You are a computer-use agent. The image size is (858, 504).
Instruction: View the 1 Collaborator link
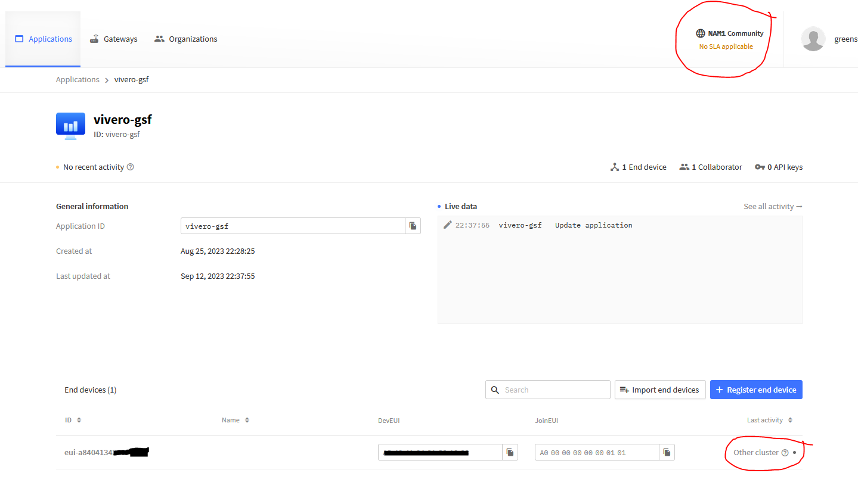point(711,167)
